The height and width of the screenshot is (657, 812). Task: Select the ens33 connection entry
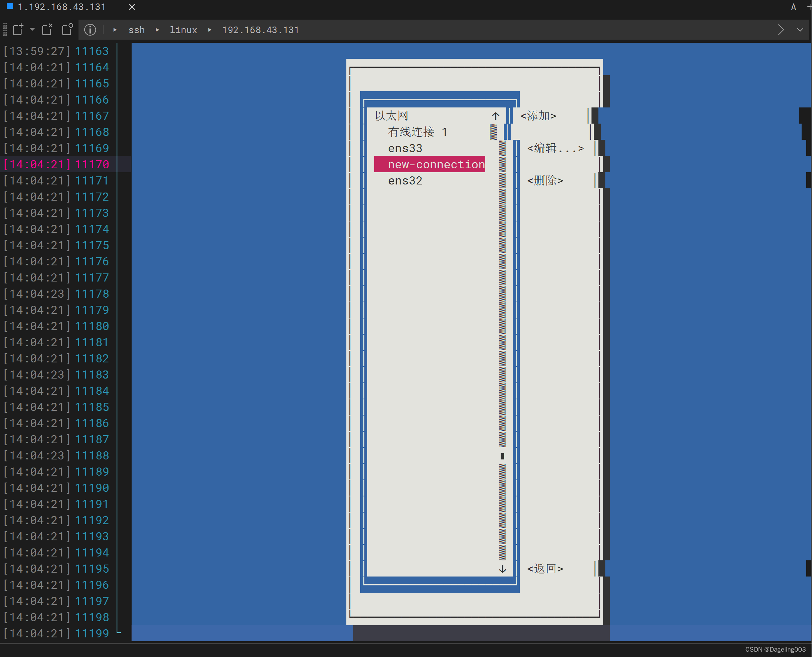pos(405,148)
